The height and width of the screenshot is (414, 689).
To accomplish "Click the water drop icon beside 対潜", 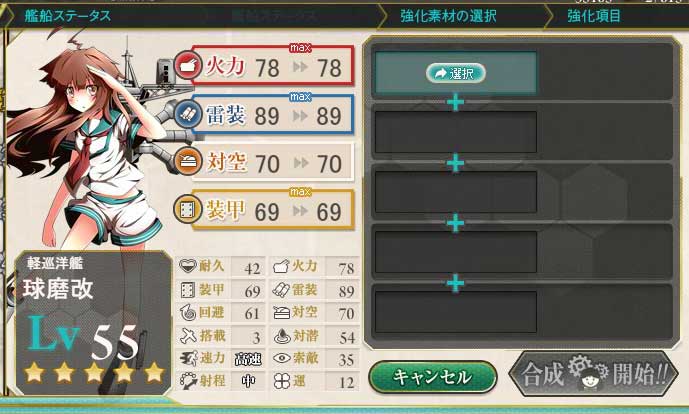I will click(x=282, y=336).
